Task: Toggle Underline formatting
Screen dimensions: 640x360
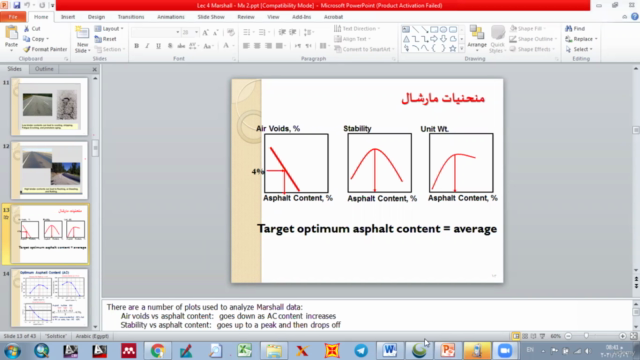Action: coord(158,46)
